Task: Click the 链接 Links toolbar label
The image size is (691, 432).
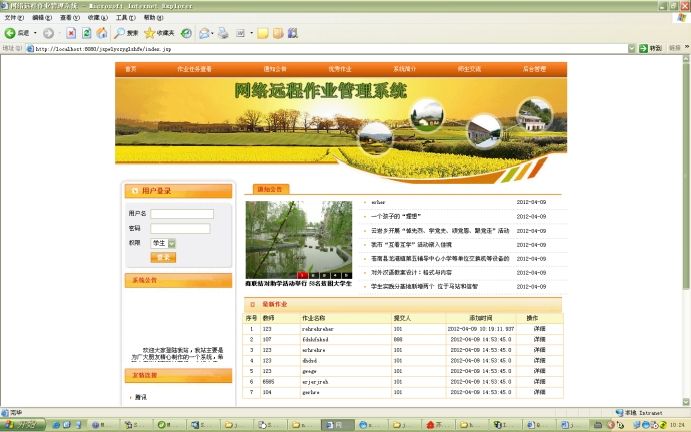Action: click(x=675, y=48)
